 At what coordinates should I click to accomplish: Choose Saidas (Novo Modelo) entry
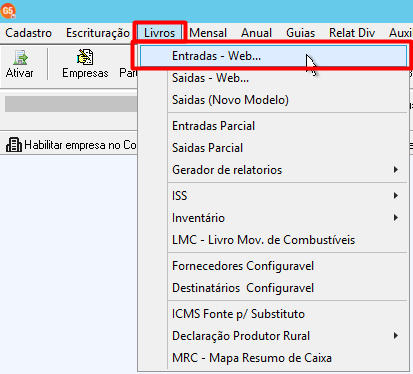273,100
